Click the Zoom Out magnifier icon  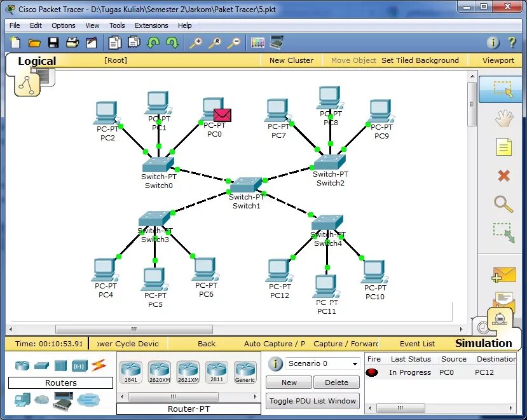235,43
